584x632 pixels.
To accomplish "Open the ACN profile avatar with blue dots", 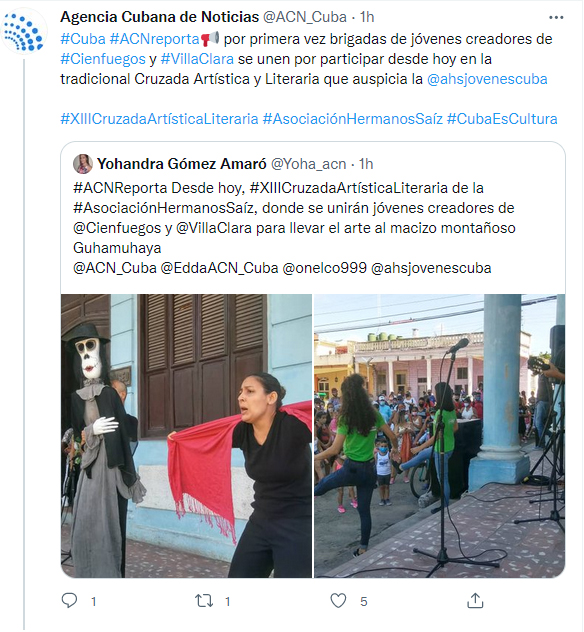I will (x=24, y=31).
